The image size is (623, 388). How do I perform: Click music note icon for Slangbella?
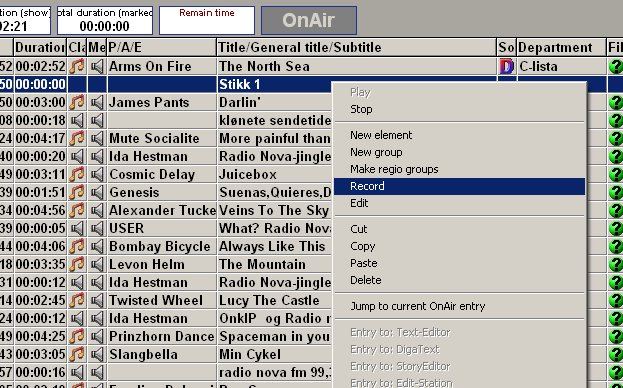click(77, 354)
